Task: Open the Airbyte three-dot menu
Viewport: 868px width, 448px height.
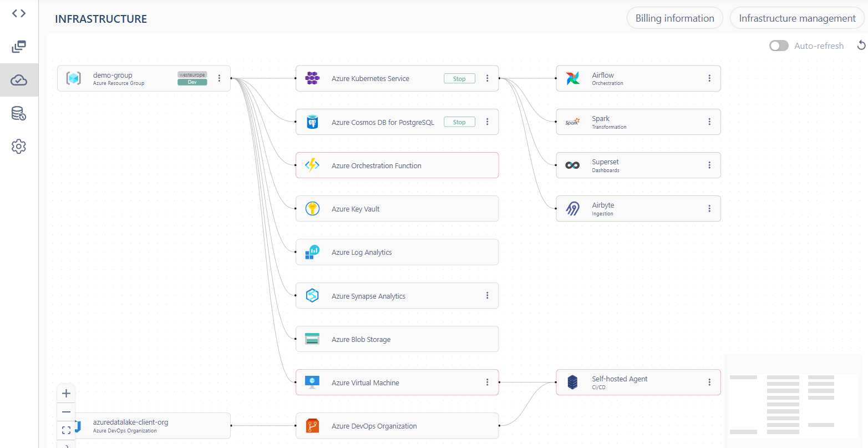Action: (x=709, y=209)
